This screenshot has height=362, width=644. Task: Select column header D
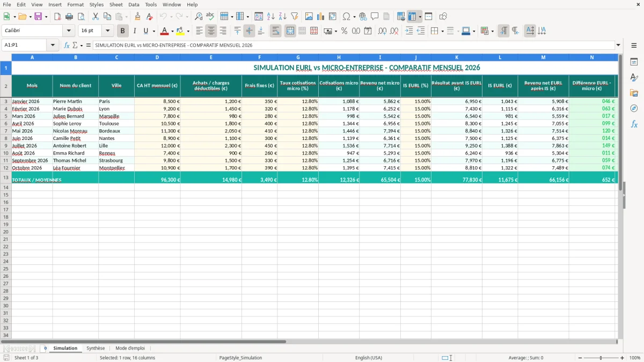[x=157, y=57]
